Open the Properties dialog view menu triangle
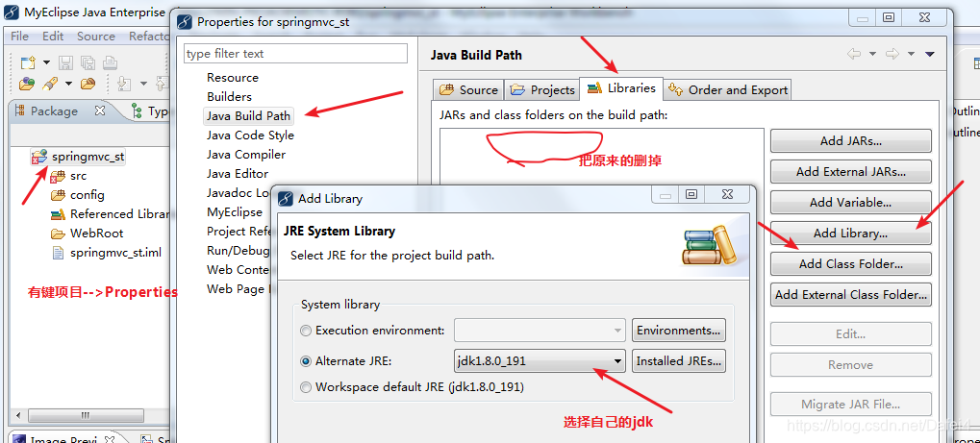This screenshot has width=980, height=443. tap(929, 55)
